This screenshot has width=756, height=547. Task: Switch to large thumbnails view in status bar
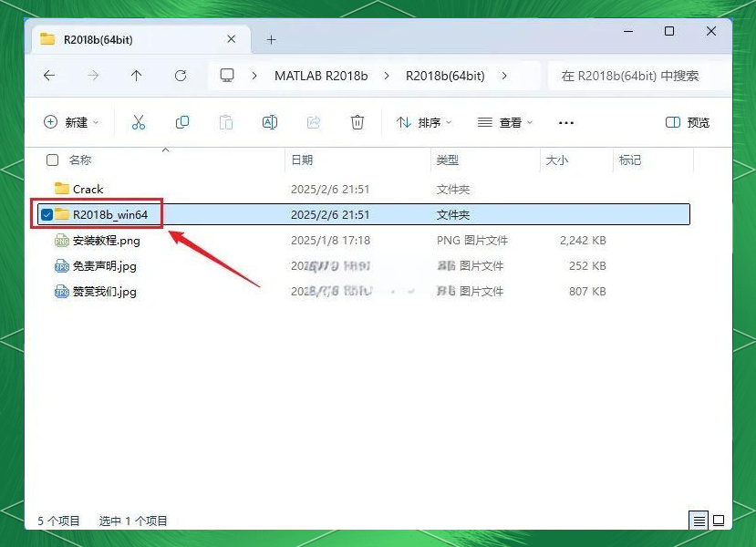[x=719, y=521]
